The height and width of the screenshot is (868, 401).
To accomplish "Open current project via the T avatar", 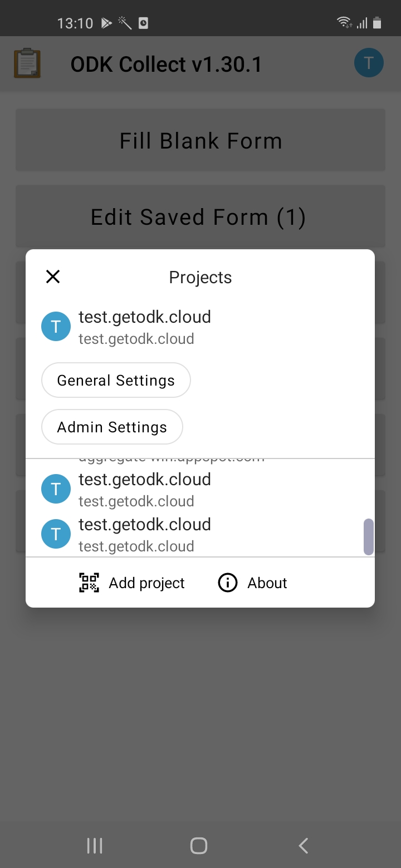I will [369, 63].
